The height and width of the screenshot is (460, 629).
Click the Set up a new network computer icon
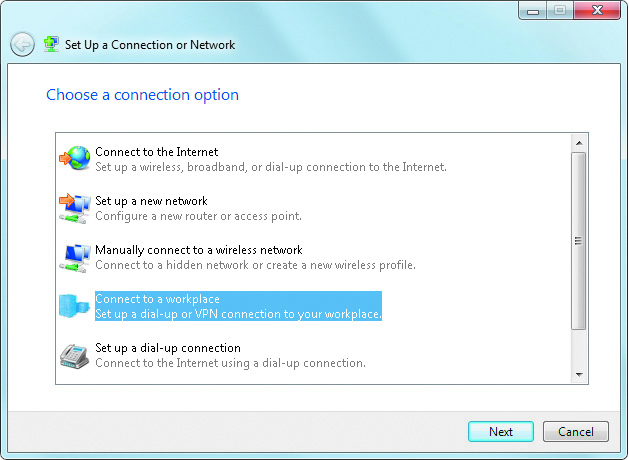click(75, 208)
